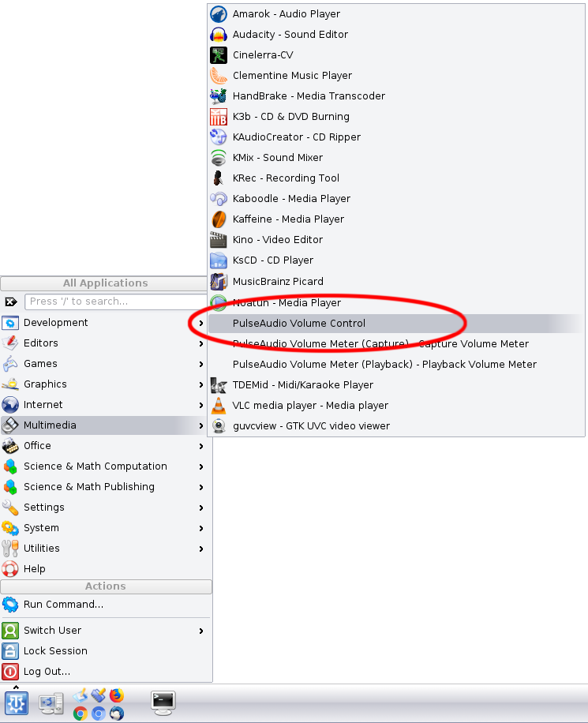This screenshot has height=723, width=588.
Task: Open the terminal from the taskbar
Action: [163, 703]
